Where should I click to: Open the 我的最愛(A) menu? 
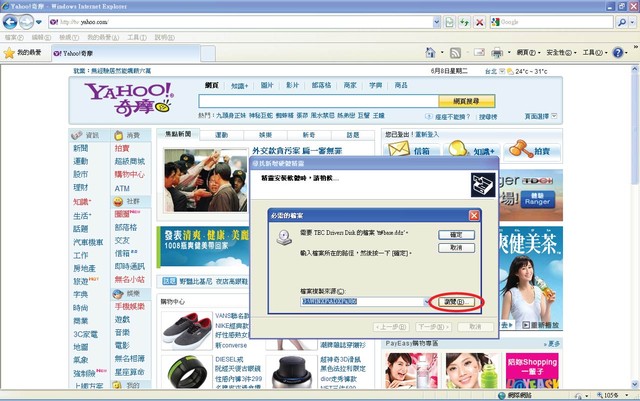pyautogui.click(x=103, y=38)
